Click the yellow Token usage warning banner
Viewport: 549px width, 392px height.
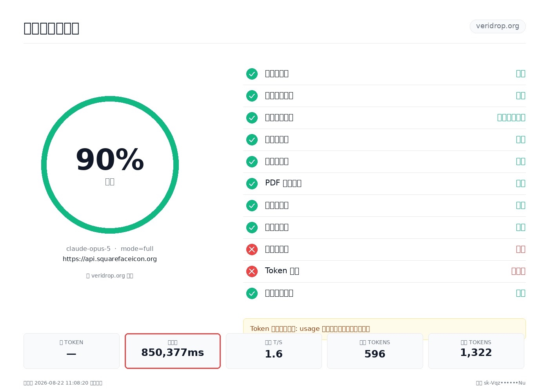(x=384, y=328)
